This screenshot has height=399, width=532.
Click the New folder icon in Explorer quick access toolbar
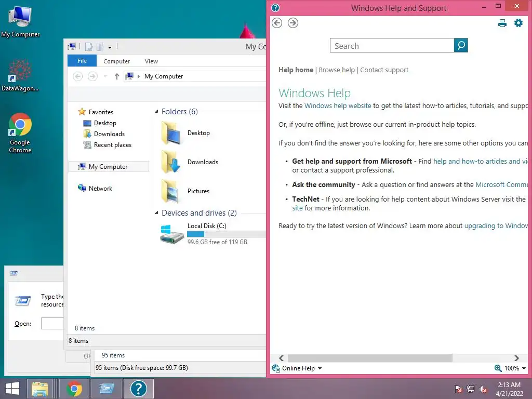click(x=100, y=46)
